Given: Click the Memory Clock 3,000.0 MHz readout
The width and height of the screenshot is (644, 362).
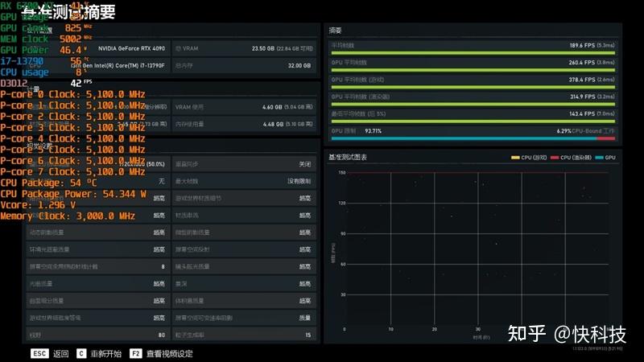Looking at the screenshot, I should point(68,216).
